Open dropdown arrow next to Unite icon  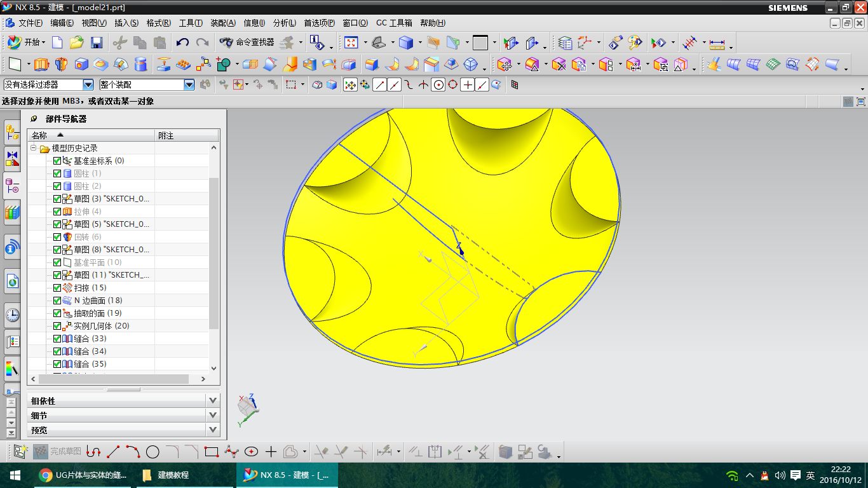[237, 65]
